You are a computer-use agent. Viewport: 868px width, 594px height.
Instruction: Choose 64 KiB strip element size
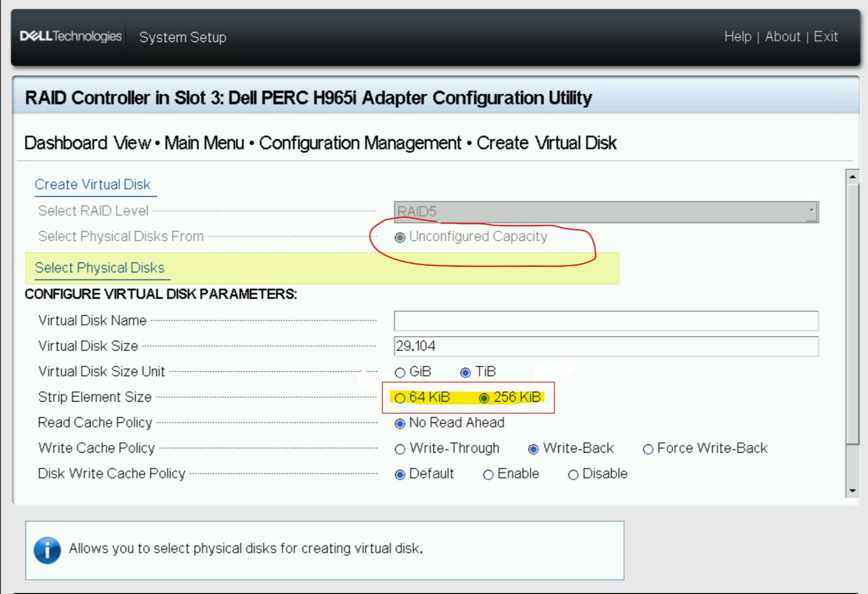point(400,398)
